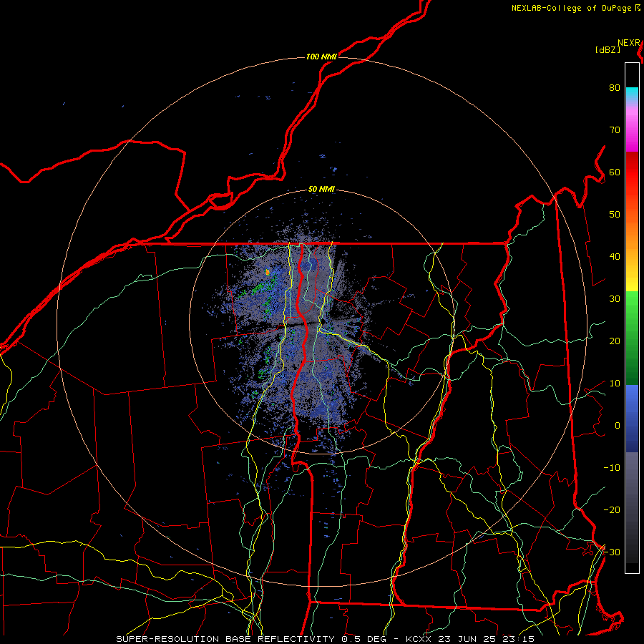This screenshot has width=644, height=644.
Task: Select the 60 dBZ legend value
Action: pos(615,172)
